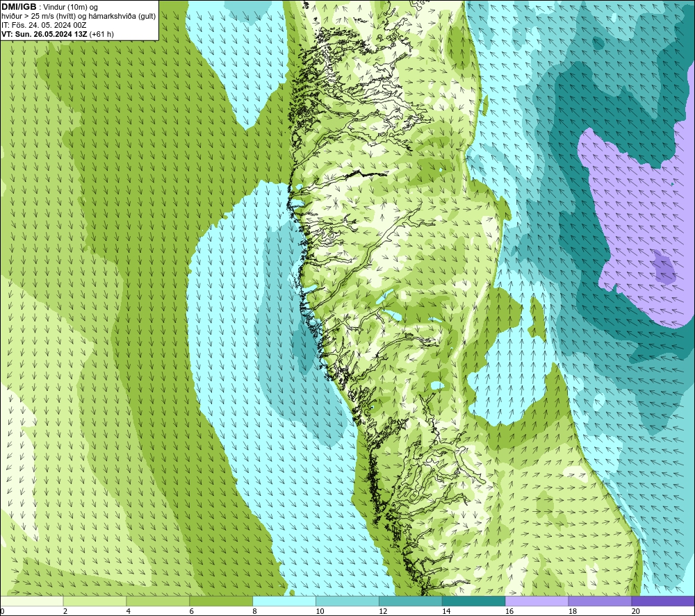Click the scale label '8' on color bar
695x616 pixels.
pyautogui.click(x=255, y=611)
